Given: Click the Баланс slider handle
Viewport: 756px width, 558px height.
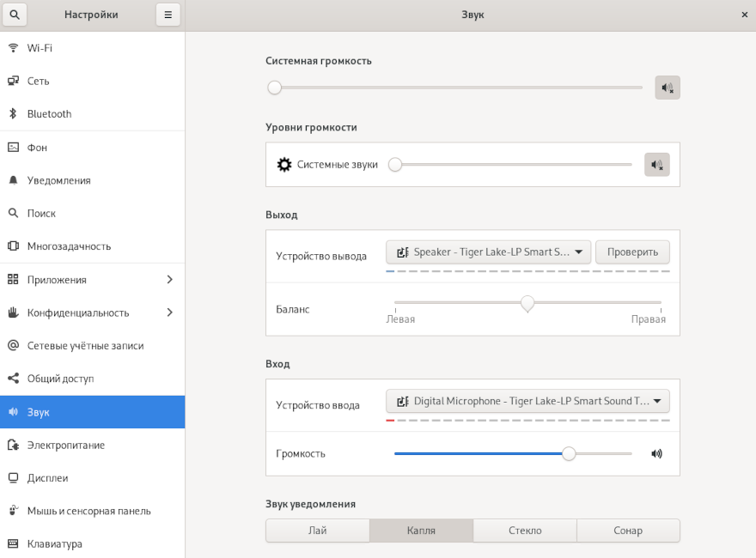Looking at the screenshot, I should pos(527,303).
